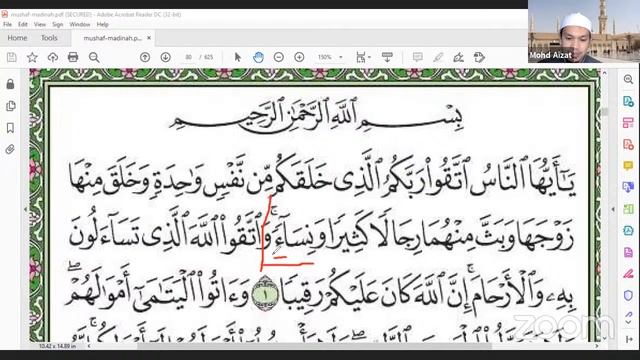Open Fill & Sign tool in right pane

[x=629, y=274]
